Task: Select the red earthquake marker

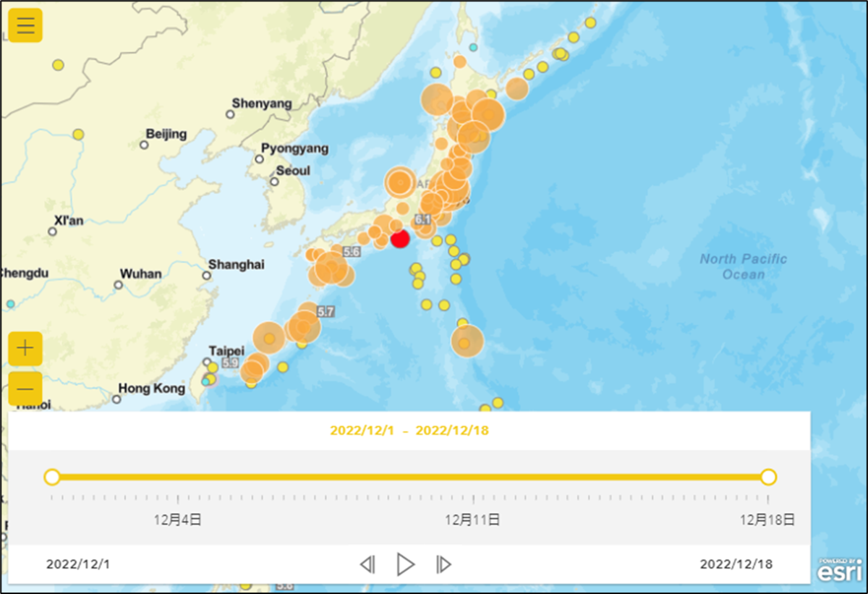Action: point(400,239)
